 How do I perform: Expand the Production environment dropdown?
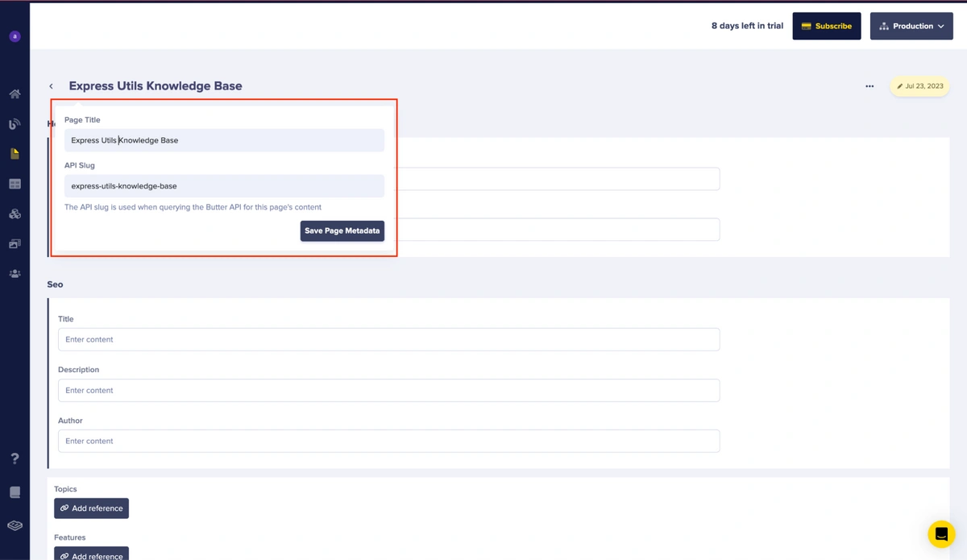point(911,26)
